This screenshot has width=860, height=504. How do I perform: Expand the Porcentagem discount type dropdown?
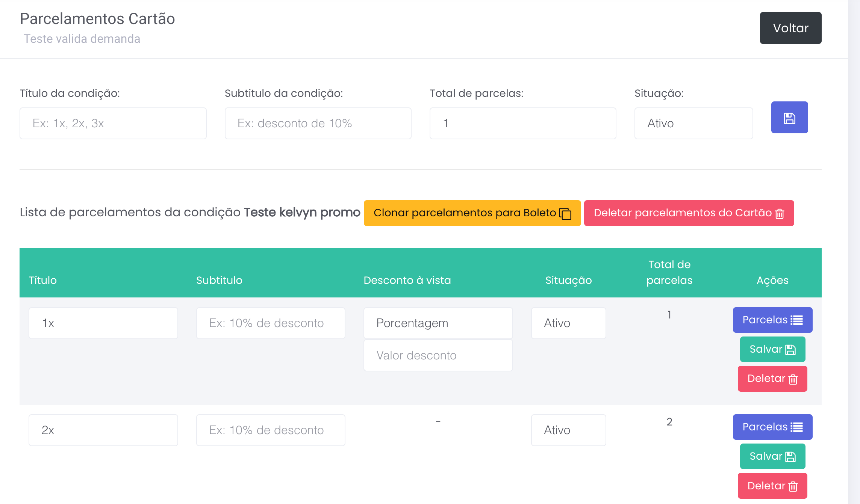[x=438, y=323]
